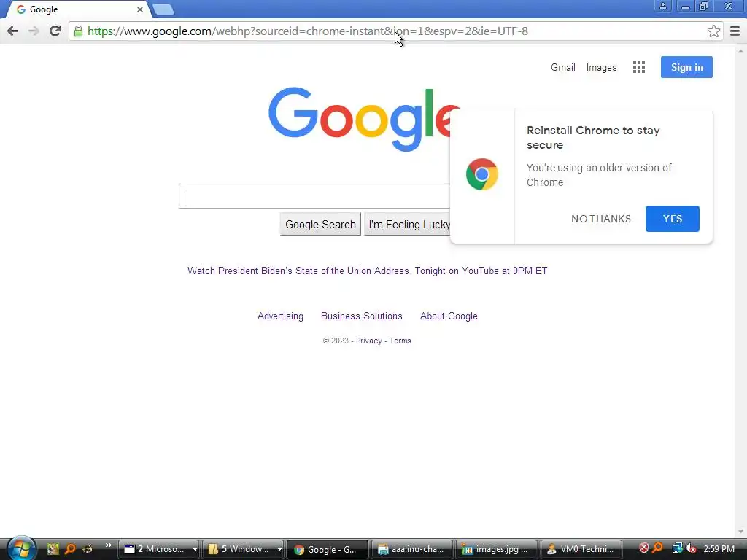Click the red security shield tray icon
Screen dimensions: 747x560
[643, 548]
